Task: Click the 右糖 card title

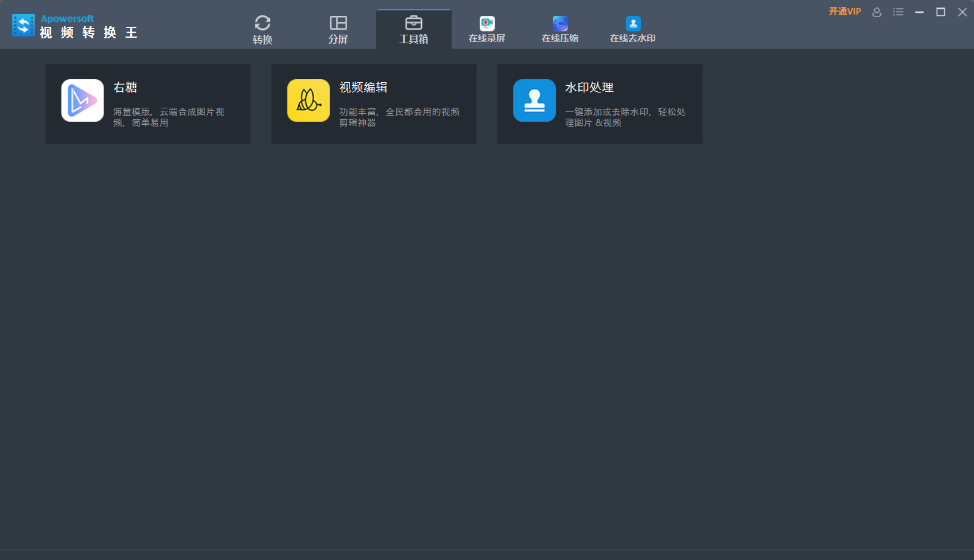Action: click(125, 88)
